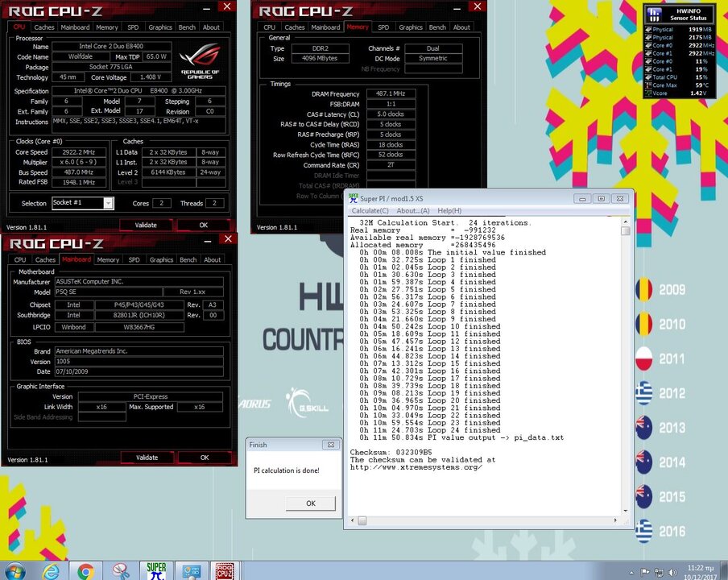This screenshot has height=580, width=728.
Task: Switch to Super PI via its taskbar icon
Action: coord(156,570)
